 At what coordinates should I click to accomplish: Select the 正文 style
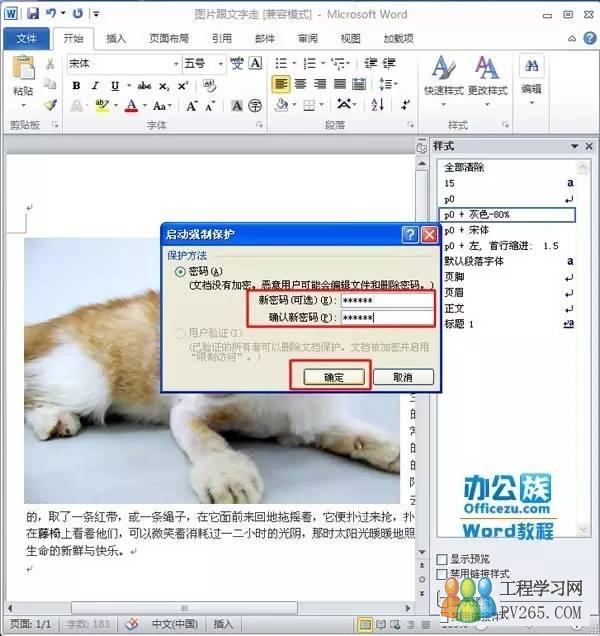[x=509, y=309]
